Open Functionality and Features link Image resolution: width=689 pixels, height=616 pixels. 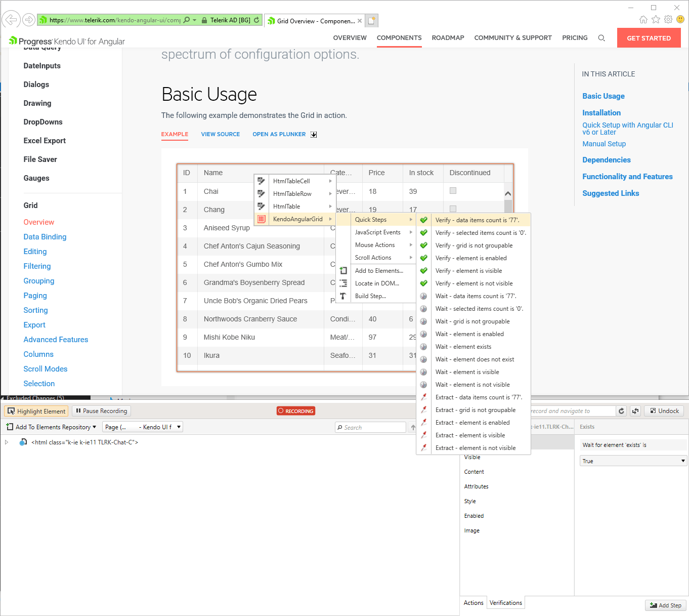pos(627,177)
